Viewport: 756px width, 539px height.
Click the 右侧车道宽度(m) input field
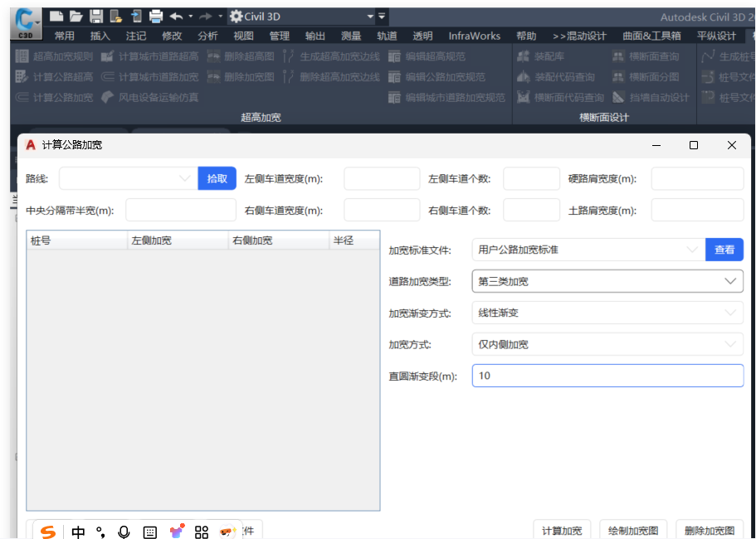(x=382, y=210)
